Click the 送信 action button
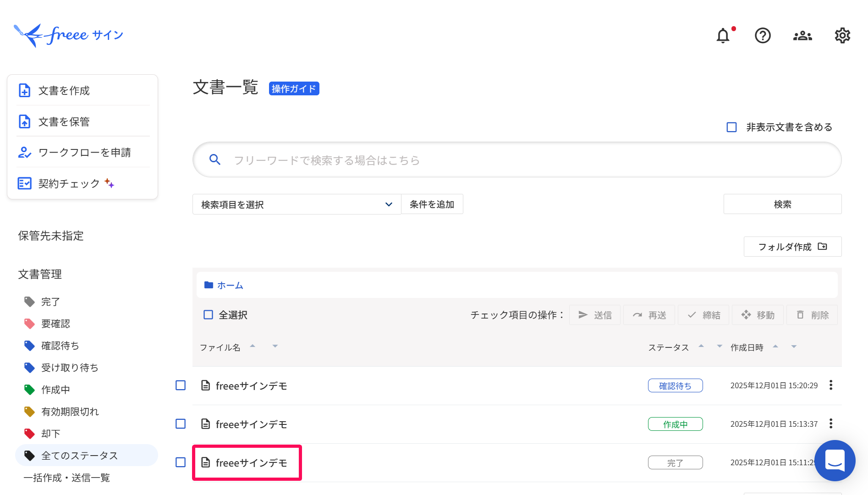The image size is (868, 495). point(594,315)
